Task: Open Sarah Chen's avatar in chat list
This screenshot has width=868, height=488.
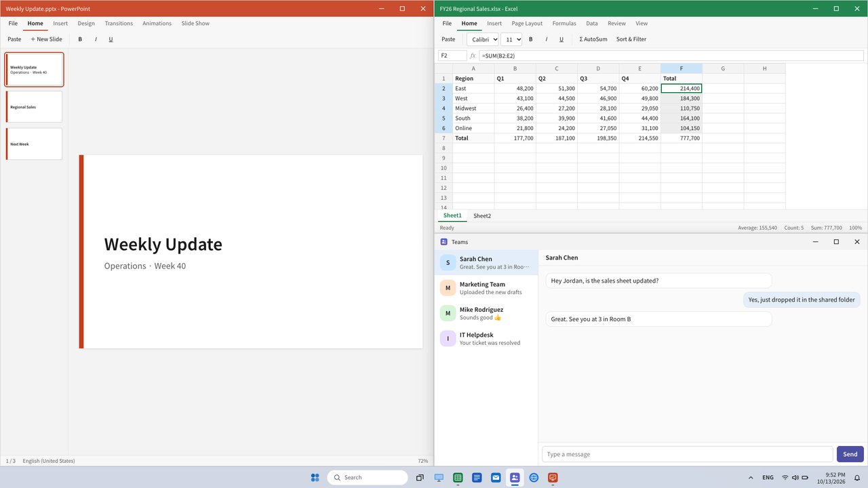Action: click(x=448, y=263)
